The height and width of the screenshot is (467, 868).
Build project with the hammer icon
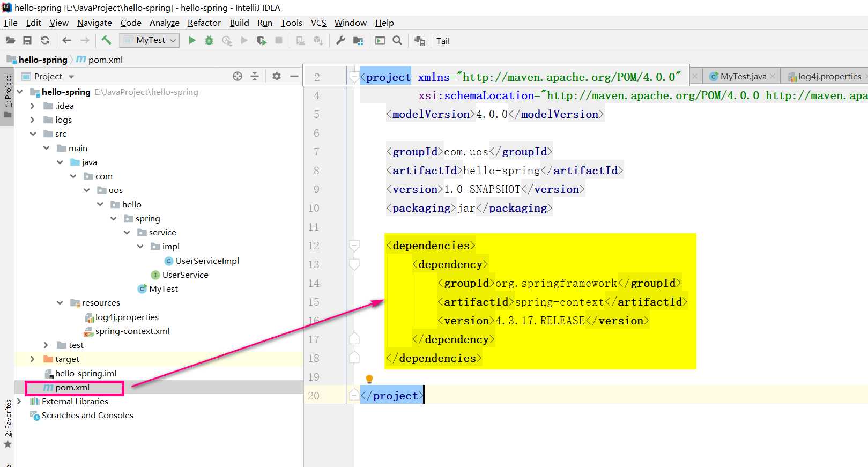pyautogui.click(x=106, y=40)
